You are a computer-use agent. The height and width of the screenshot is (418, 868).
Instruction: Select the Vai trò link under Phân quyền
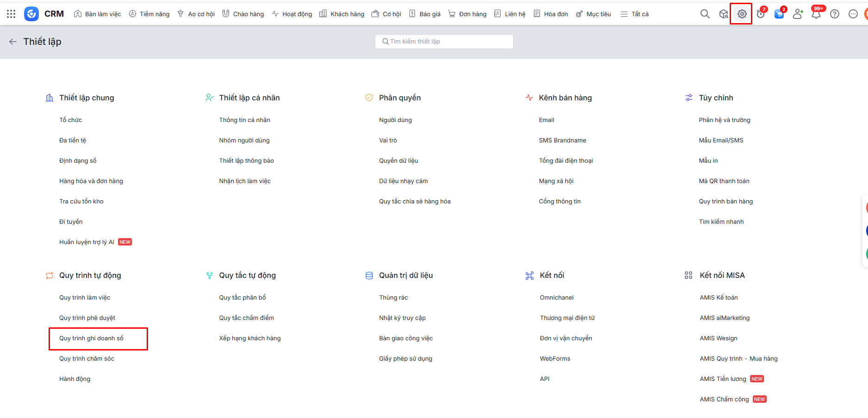388,141
